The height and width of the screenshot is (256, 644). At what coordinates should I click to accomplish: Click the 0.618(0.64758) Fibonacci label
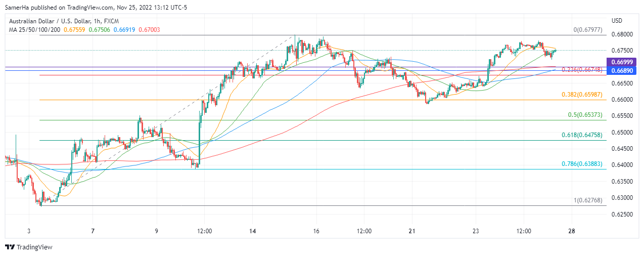coord(582,135)
